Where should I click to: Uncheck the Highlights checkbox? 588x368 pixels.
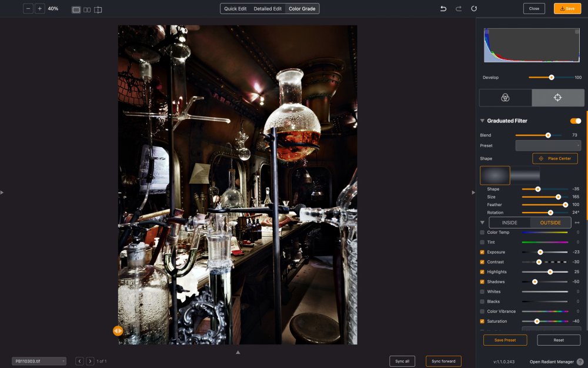(x=482, y=272)
